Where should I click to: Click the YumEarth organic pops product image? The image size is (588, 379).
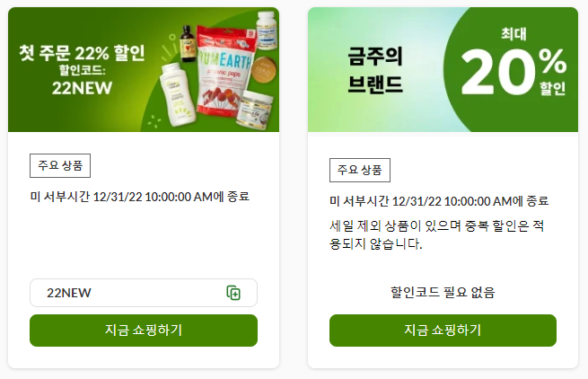(224, 71)
